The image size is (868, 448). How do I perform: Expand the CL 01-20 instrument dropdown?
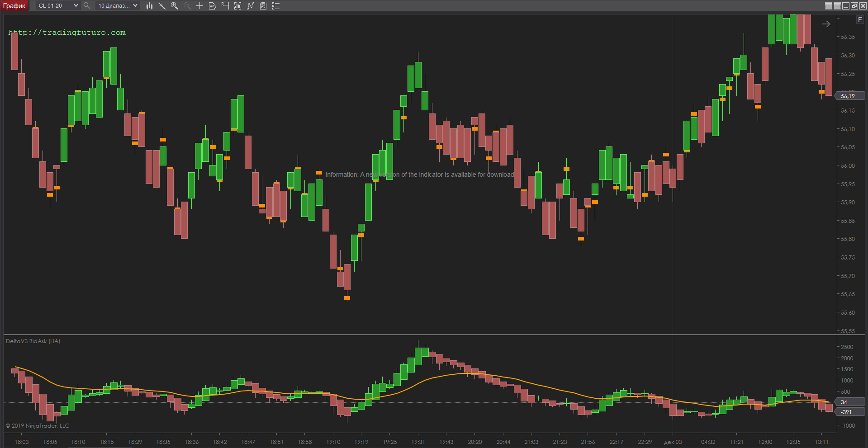[76, 6]
